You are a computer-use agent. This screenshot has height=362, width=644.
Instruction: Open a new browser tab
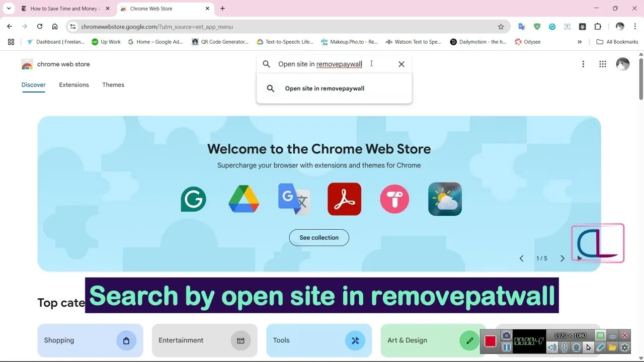[x=222, y=9]
